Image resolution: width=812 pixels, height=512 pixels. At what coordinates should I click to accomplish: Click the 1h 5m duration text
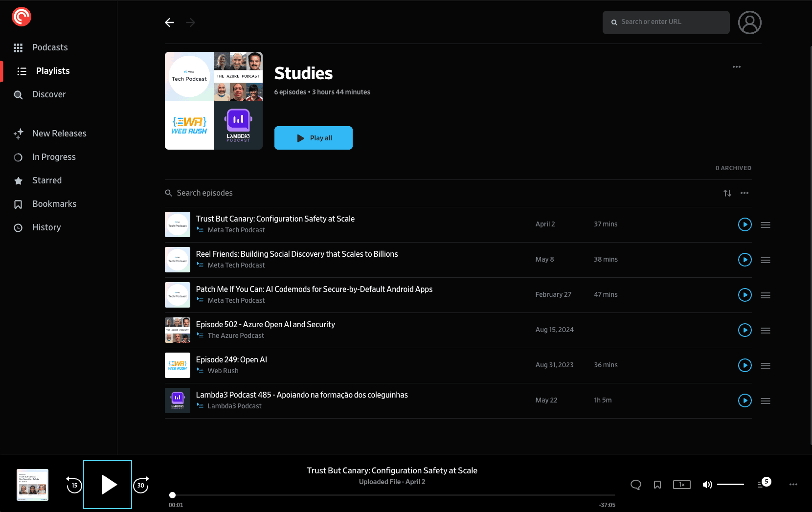603,400
